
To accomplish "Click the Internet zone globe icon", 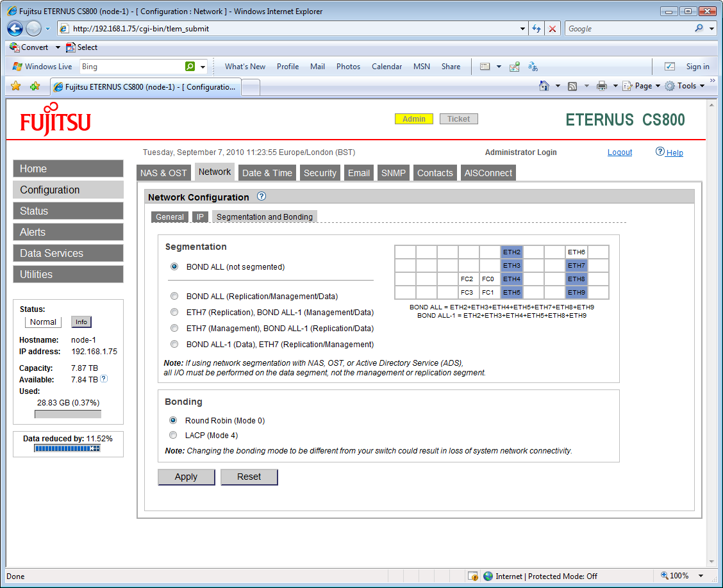I will 488,576.
